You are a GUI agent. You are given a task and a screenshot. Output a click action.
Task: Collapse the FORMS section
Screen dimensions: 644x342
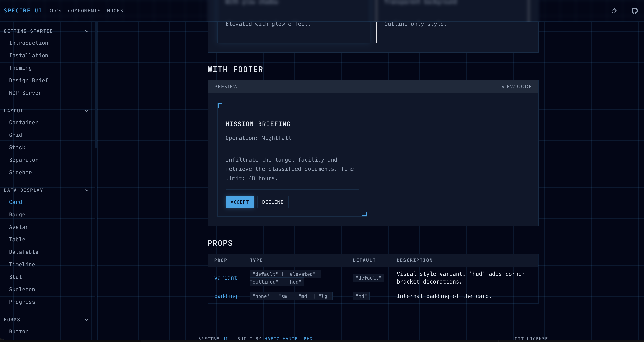tap(87, 320)
